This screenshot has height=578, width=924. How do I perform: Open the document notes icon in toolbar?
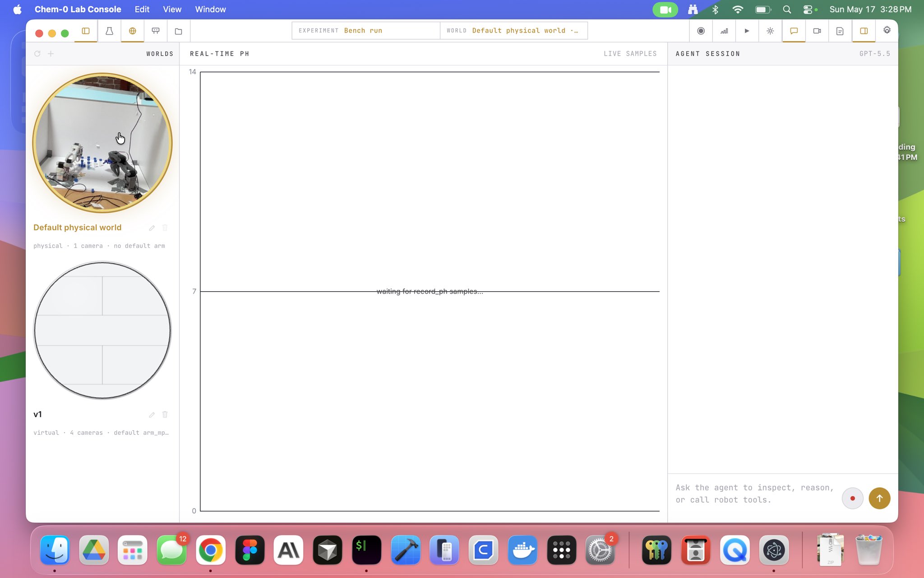click(x=840, y=31)
